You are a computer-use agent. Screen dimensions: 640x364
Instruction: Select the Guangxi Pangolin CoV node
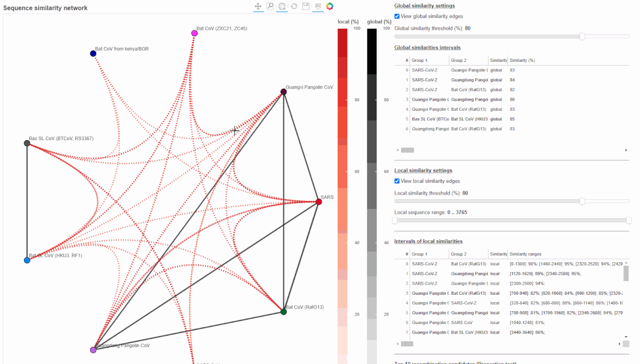click(284, 92)
